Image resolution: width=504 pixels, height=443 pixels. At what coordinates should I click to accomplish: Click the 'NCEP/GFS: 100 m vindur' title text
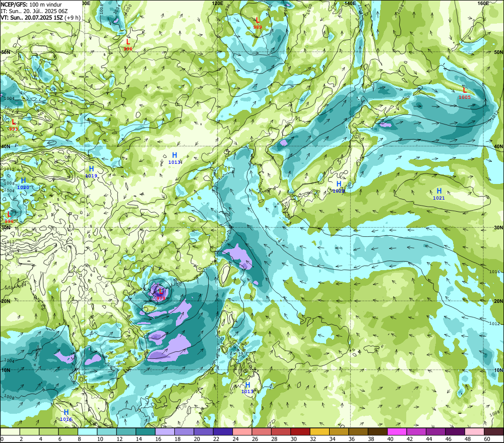[31, 5]
